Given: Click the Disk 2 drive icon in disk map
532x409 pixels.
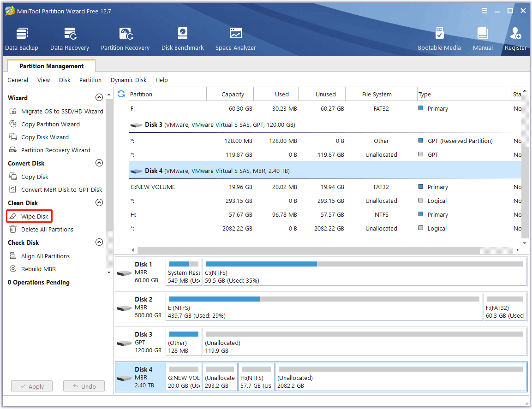Looking at the screenshot, I should [124, 308].
